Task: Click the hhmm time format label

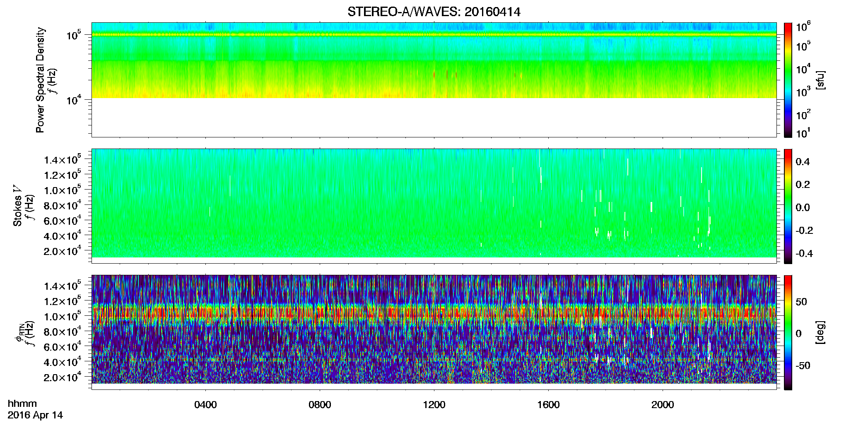Action: (x=22, y=404)
